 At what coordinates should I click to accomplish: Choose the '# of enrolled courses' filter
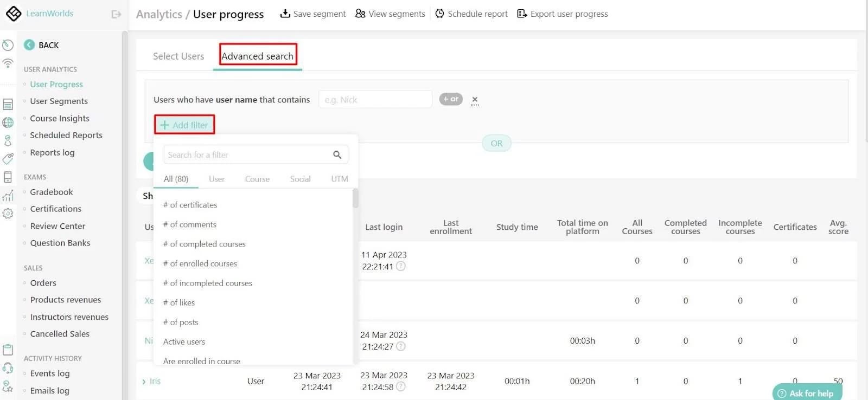[x=200, y=263]
